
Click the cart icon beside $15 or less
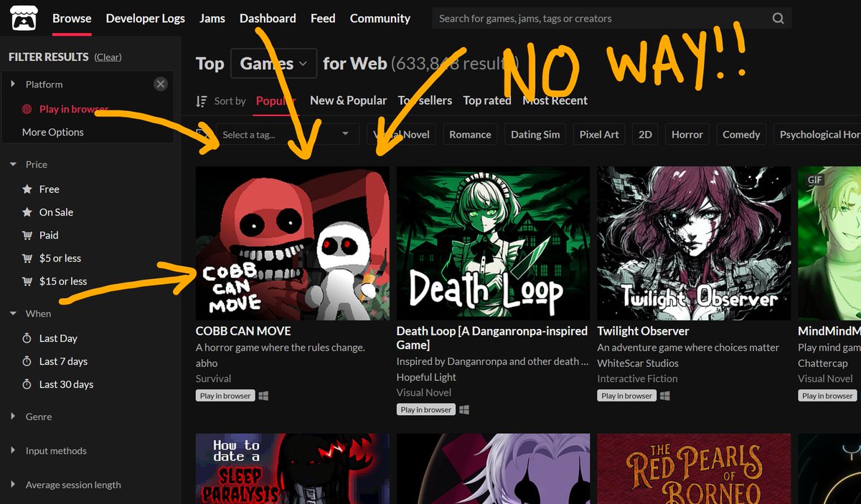(27, 281)
